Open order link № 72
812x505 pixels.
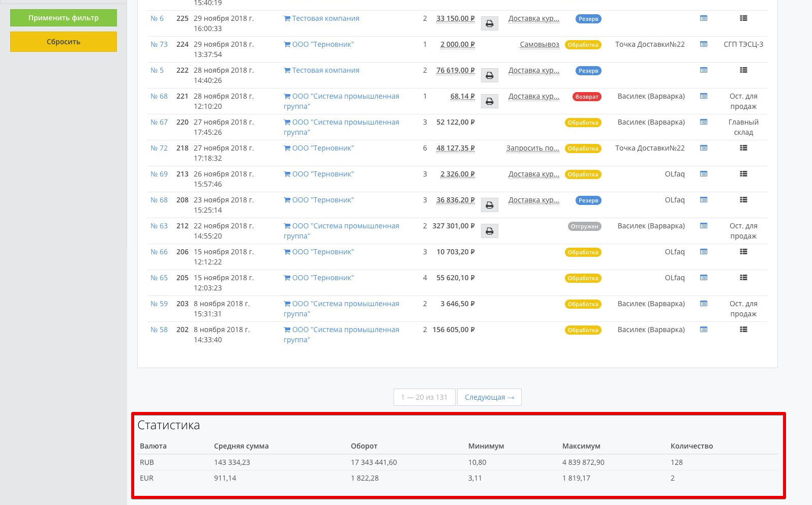pyautogui.click(x=159, y=148)
